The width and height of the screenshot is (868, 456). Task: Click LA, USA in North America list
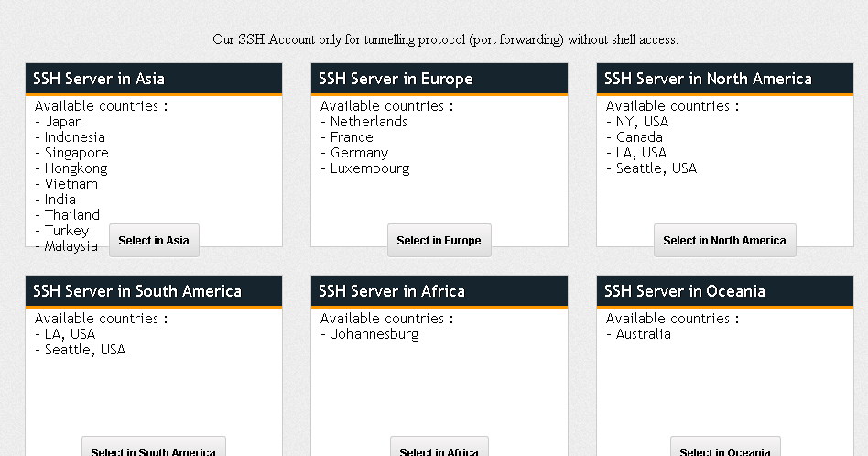[641, 153]
